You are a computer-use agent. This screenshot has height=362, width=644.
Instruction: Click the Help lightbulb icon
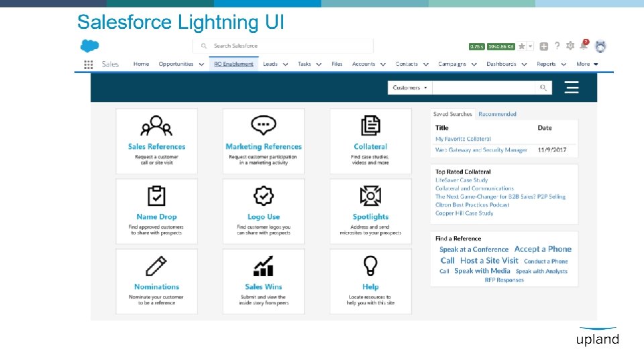(370, 266)
